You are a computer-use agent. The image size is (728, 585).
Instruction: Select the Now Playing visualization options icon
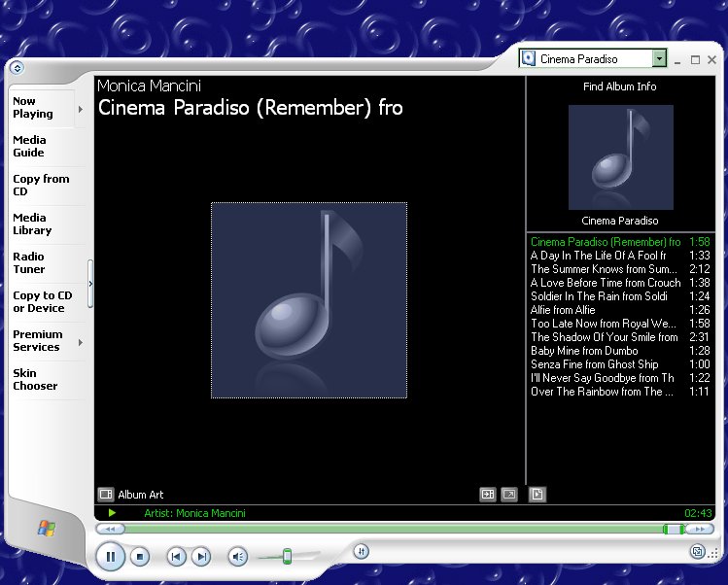click(x=106, y=495)
